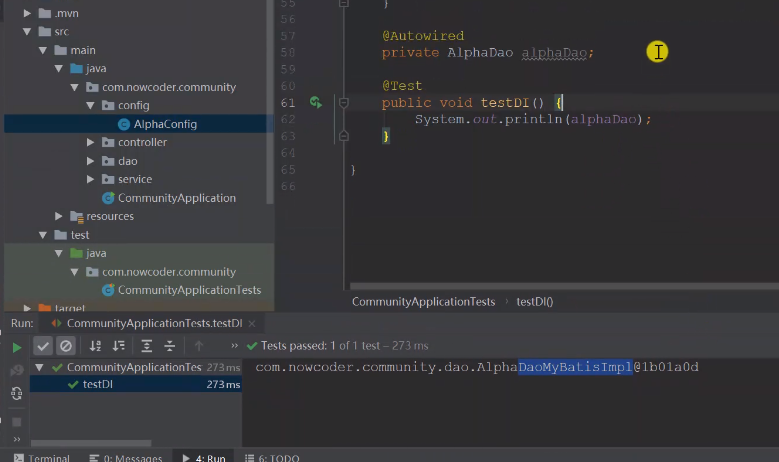Sort test results alphabetically

pyautogui.click(x=95, y=346)
